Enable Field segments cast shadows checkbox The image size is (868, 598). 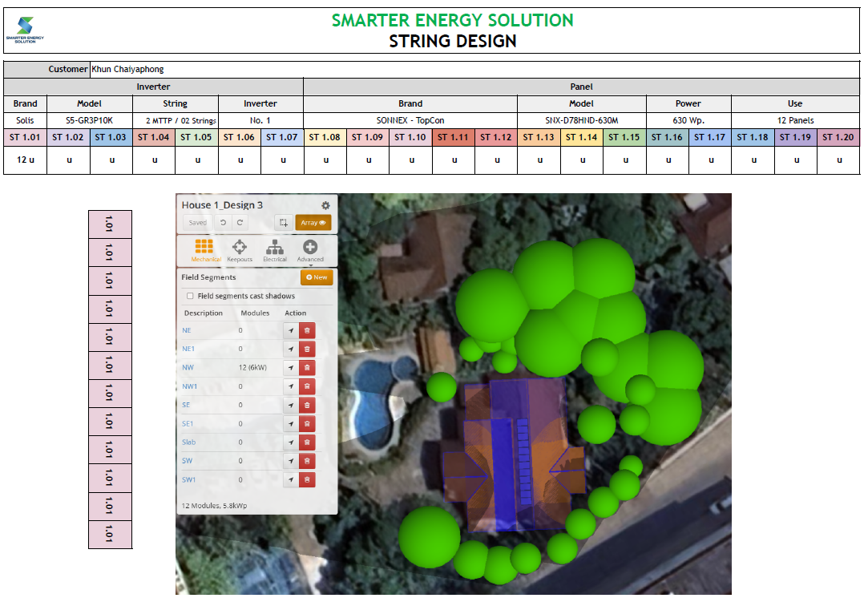coord(190,296)
